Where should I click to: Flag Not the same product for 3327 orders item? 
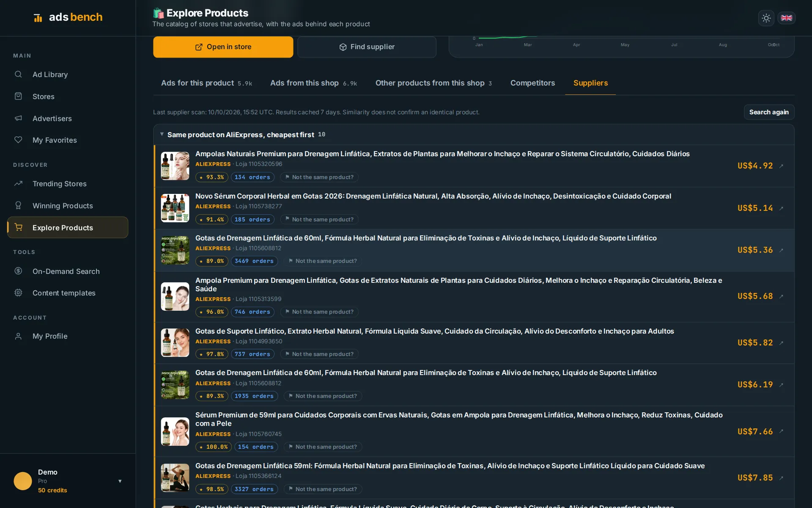322,489
